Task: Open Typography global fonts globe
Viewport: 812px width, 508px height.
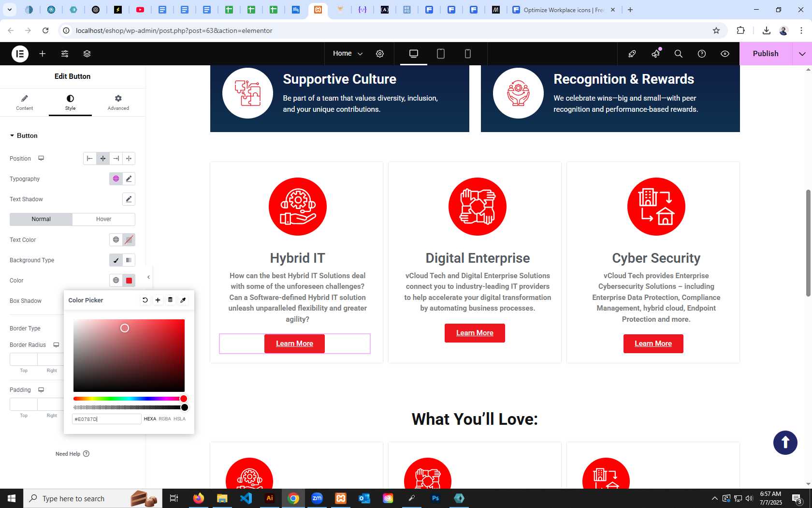Action: [116, 179]
